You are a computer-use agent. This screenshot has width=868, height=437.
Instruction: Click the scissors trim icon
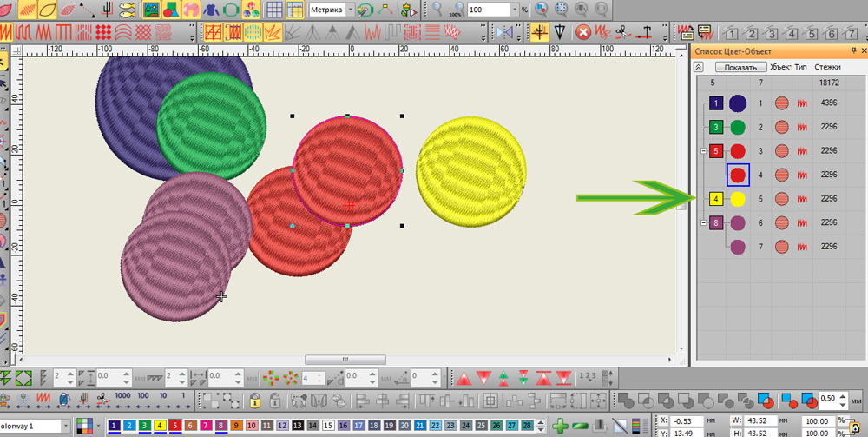point(621,33)
